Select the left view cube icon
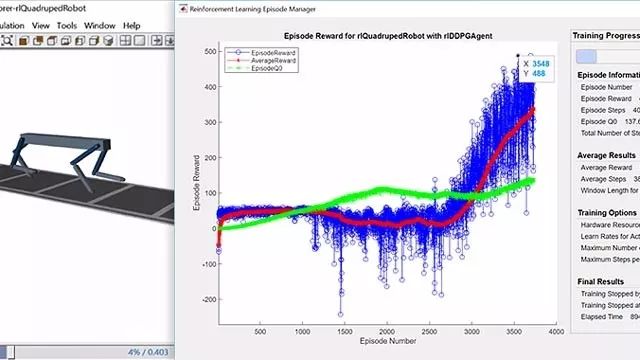Viewport: 640px width, 360px height. tap(80, 41)
